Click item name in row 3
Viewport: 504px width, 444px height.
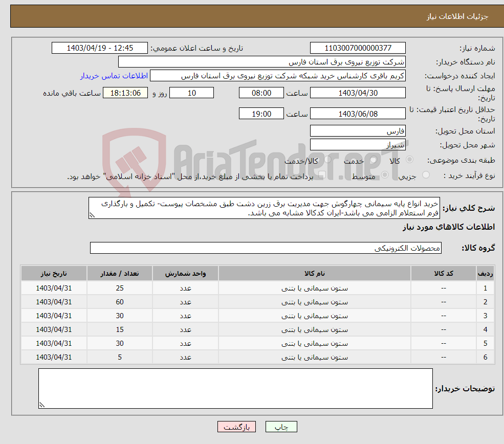(x=315, y=316)
